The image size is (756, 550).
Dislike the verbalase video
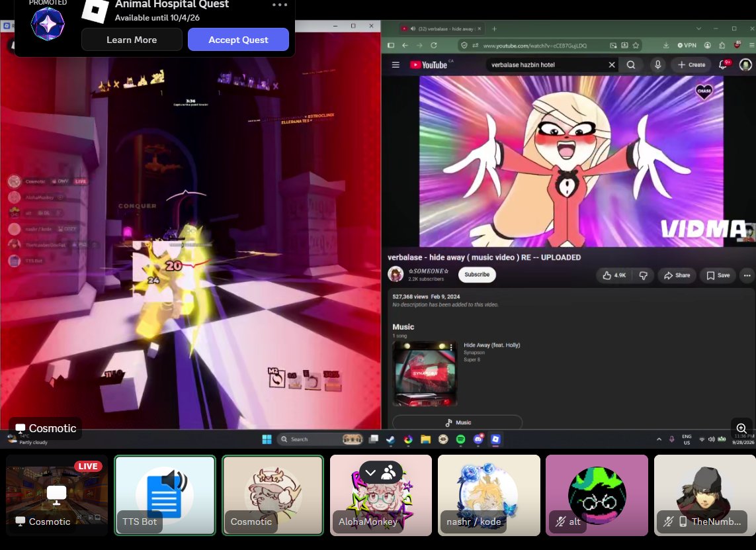point(643,275)
